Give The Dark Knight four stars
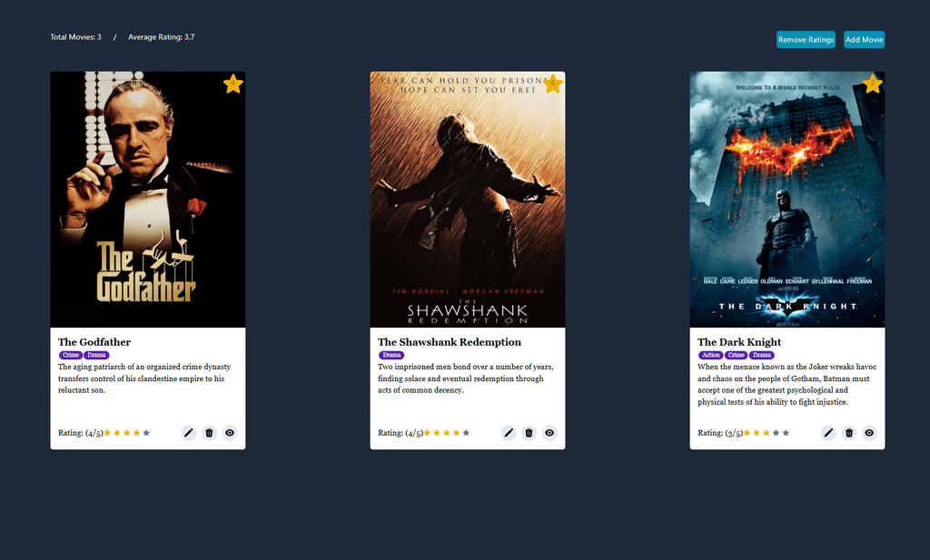Screen dimensions: 930x560 776,433
